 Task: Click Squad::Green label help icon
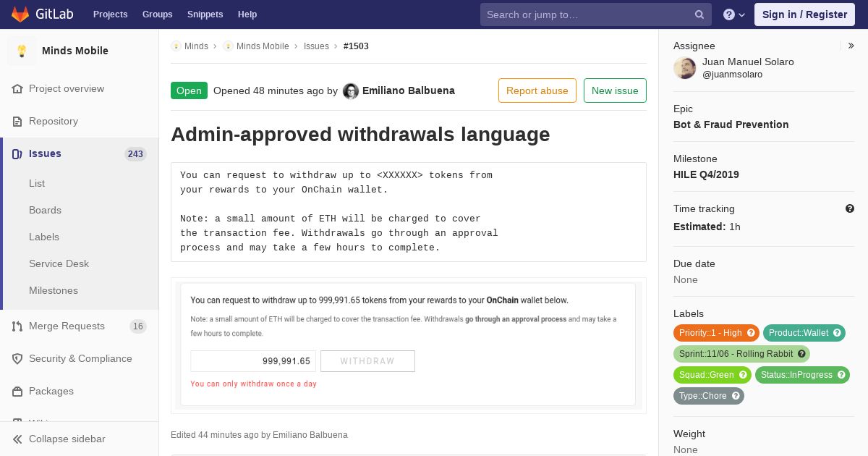(742, 375)
